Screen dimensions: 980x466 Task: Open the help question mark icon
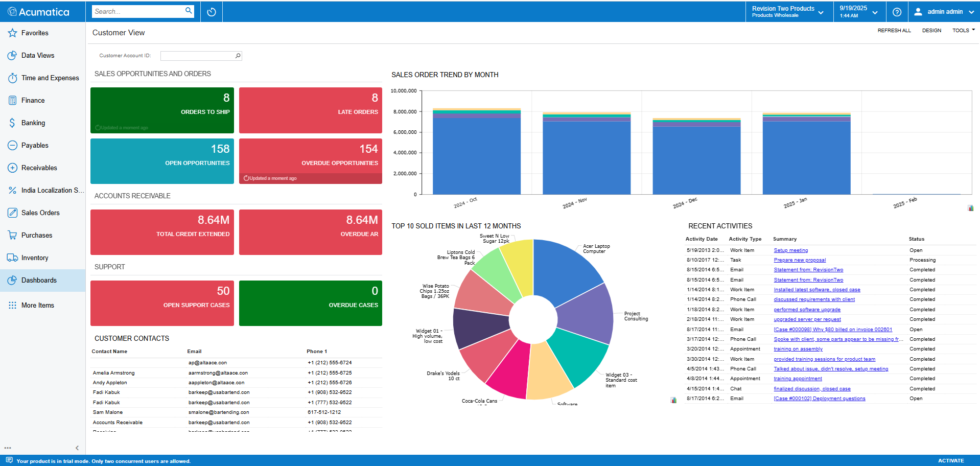(x=897, y=12)
